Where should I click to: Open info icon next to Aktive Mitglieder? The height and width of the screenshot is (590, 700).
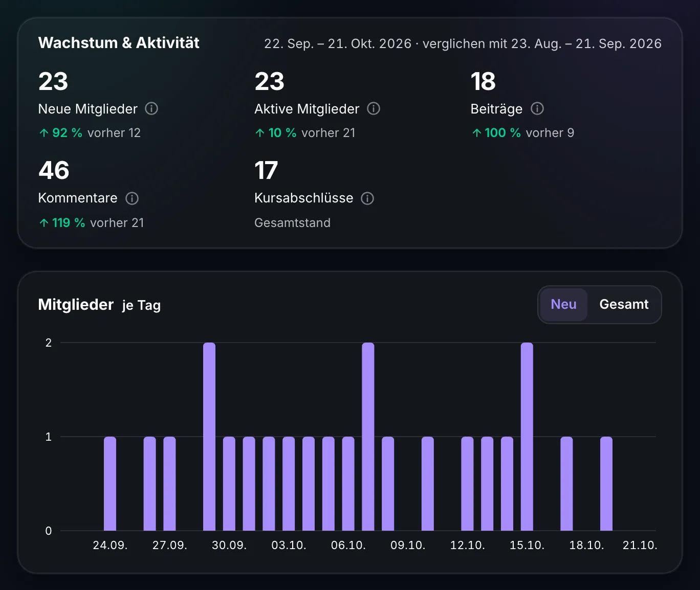pos(374,108)
